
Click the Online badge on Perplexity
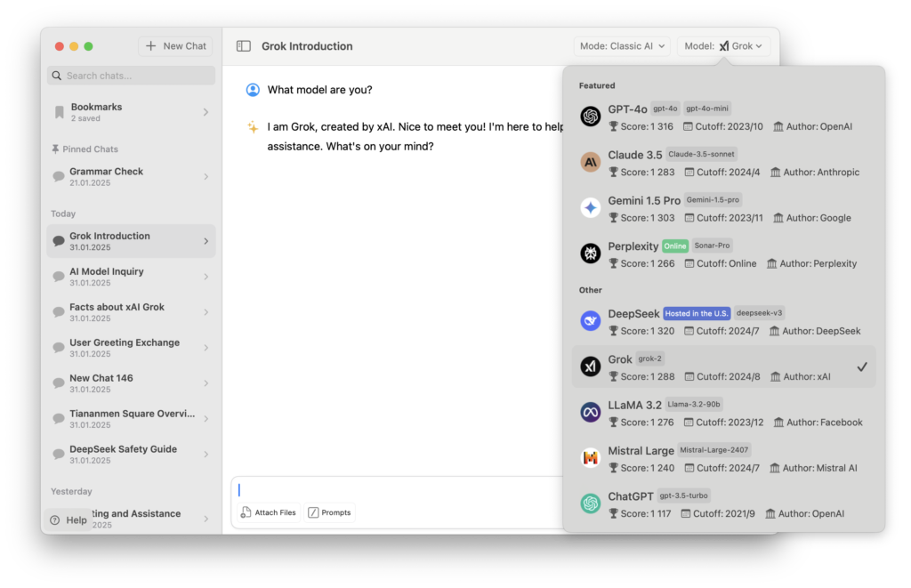pos(675,246)
